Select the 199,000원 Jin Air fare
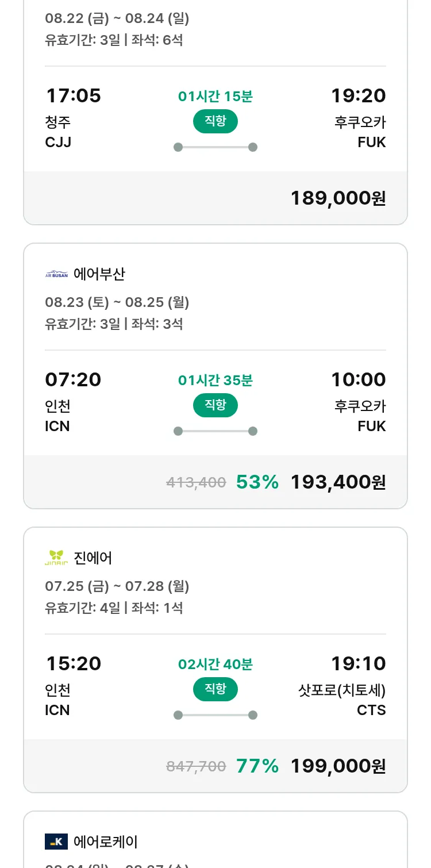The height and width of the screenshot is (868, 431). [x=338, y=766]
